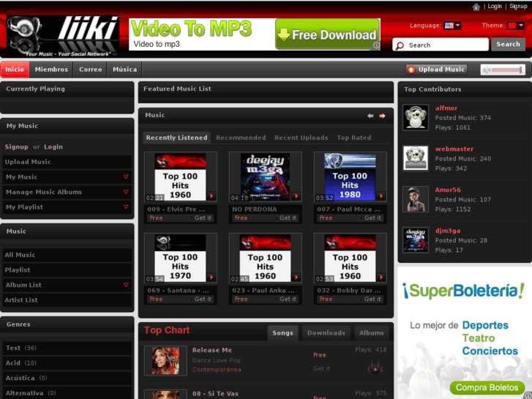Click the Release Me album cover
This screenshot has height=399, width=532.
pos(165,361)
